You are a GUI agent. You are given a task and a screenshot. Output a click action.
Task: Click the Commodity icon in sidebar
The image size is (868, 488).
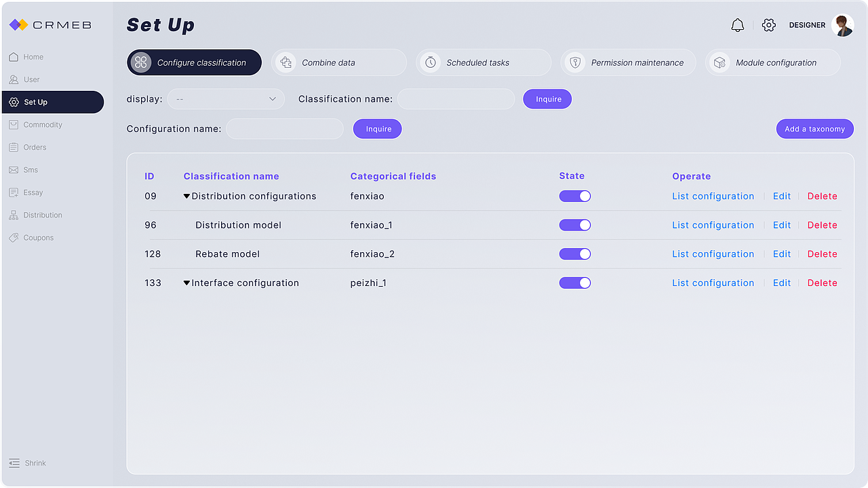(x=14, y=125)
